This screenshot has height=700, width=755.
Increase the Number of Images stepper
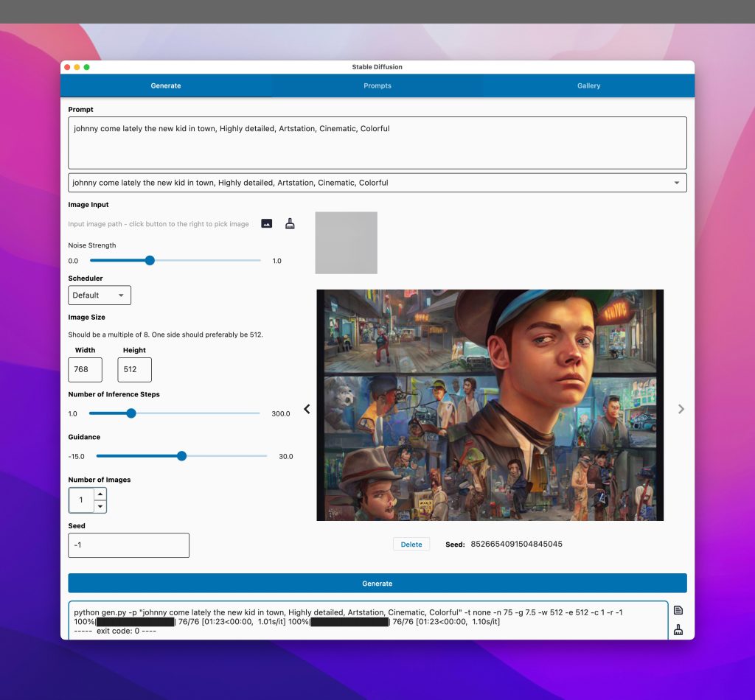click(100, 494)
